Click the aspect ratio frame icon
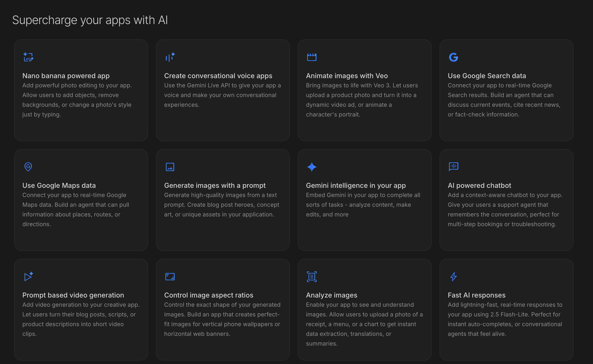This screenshot has height=364, width=593. coord(170,277)
